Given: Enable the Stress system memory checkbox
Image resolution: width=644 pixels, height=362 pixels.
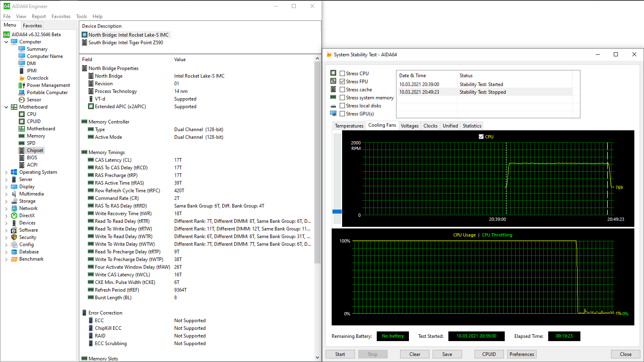Looking at the screenshot, I should pos(342,98).
